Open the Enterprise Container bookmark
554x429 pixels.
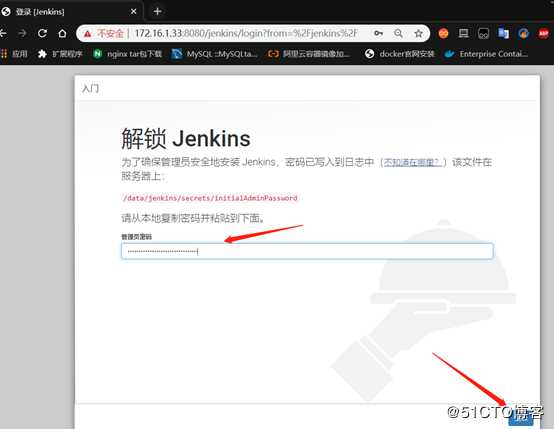(x=486, y=54)
